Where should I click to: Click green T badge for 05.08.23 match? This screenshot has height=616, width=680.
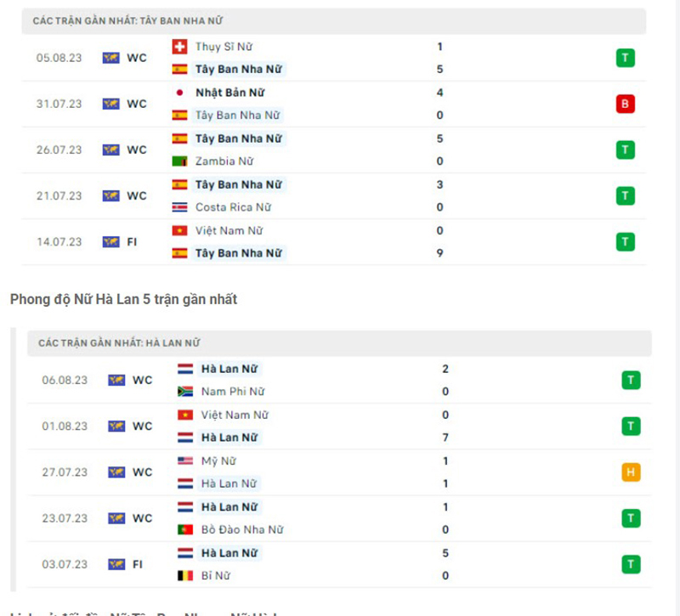point(626,59)
